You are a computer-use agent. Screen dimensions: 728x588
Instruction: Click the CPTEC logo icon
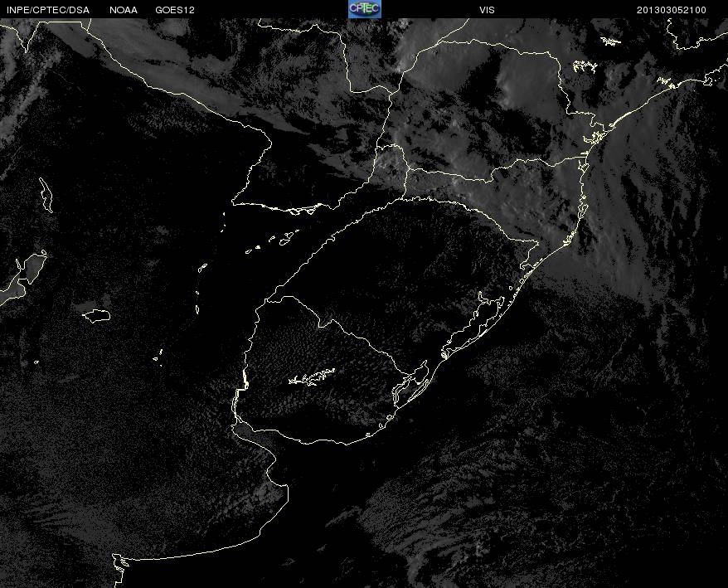365,9
